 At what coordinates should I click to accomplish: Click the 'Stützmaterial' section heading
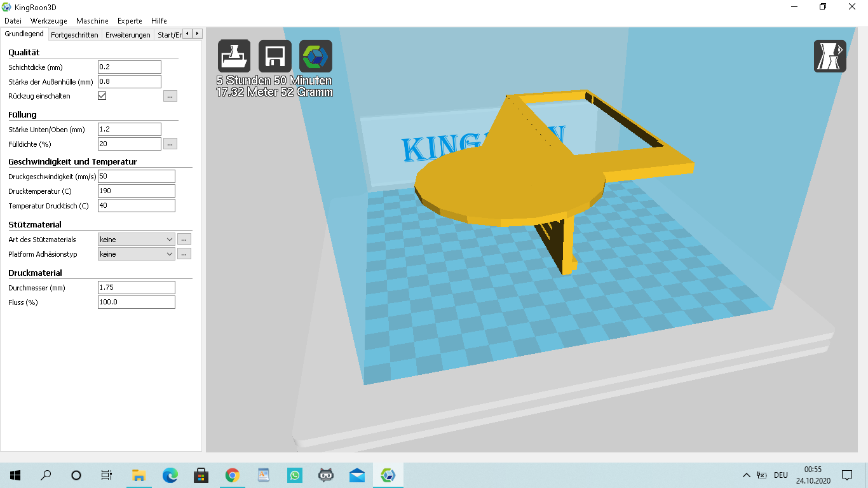(x=35, y=224)
